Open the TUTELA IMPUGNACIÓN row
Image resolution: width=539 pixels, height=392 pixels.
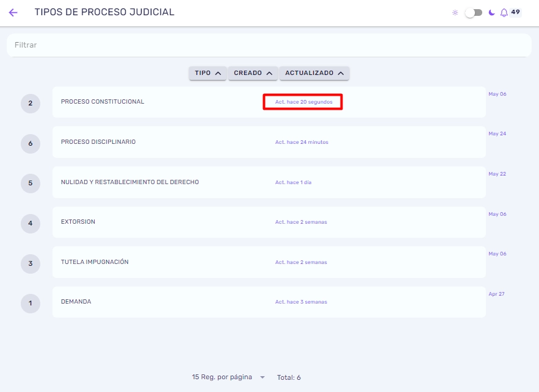click(269, 262)
